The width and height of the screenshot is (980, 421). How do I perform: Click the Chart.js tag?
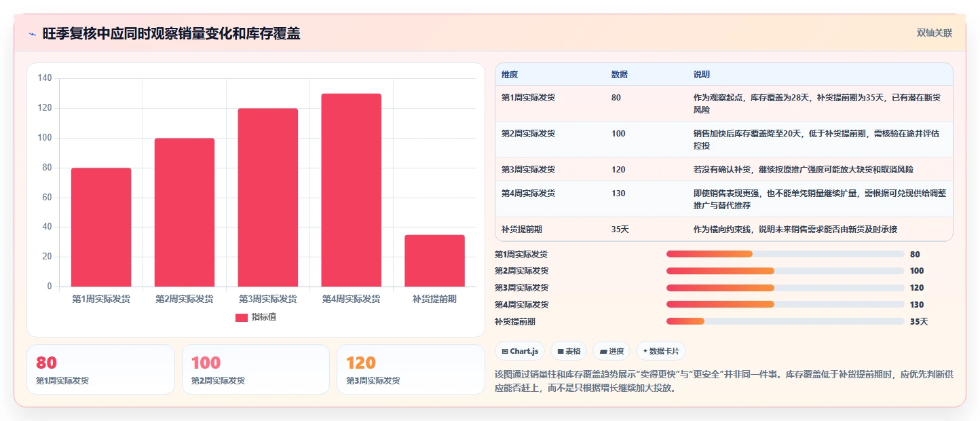click(520, 351)
